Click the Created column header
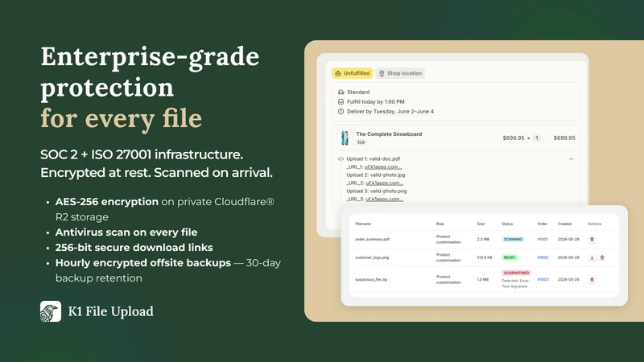644x362 pixels. [565, 224]
